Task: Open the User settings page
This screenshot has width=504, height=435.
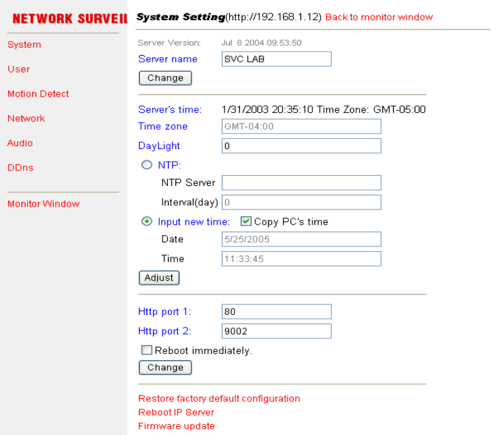Action: [x=19, y=69]
